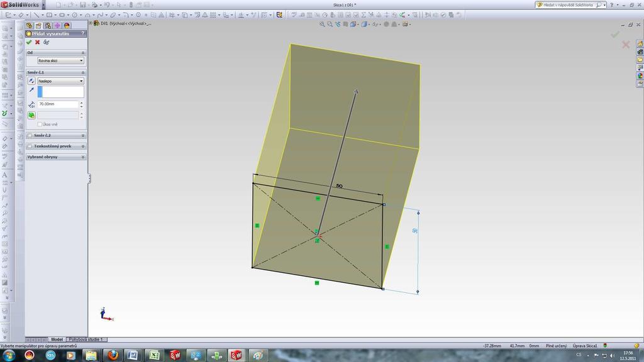Viewport: 644px width, 362px height.
Task: Toggle the detailed preview glasses icon
Action: (47, 42)
